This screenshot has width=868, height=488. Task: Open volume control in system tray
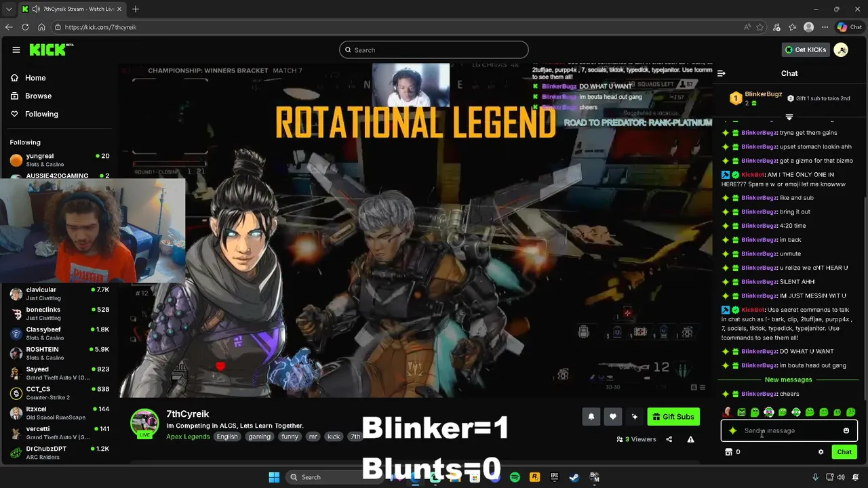(841, 477)
